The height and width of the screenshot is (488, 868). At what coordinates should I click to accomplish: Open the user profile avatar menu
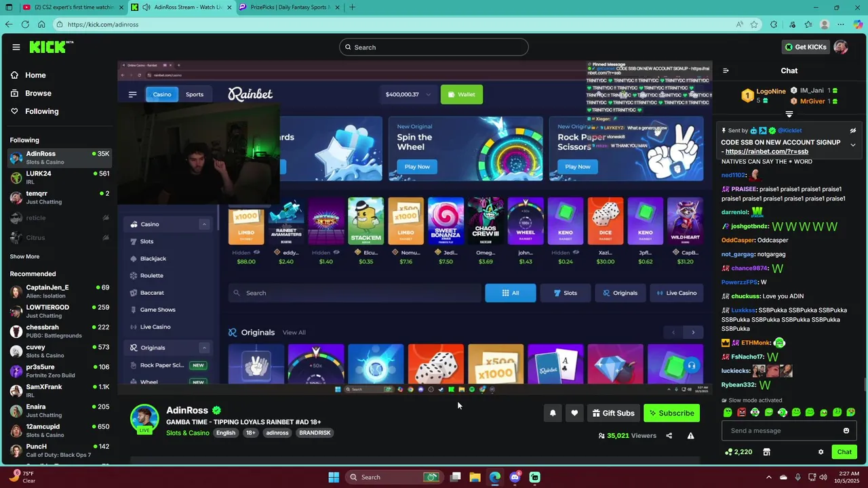pyautogui.click(x=841, y=47)
